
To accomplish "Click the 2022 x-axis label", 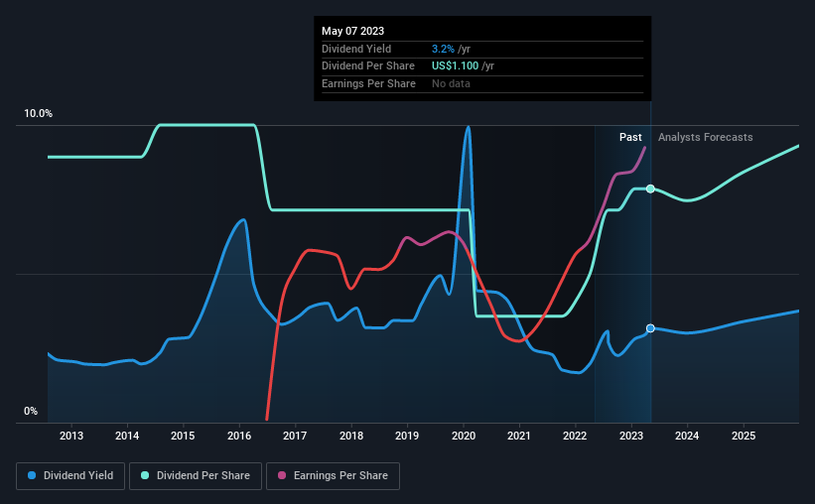I will coord(575,436).
